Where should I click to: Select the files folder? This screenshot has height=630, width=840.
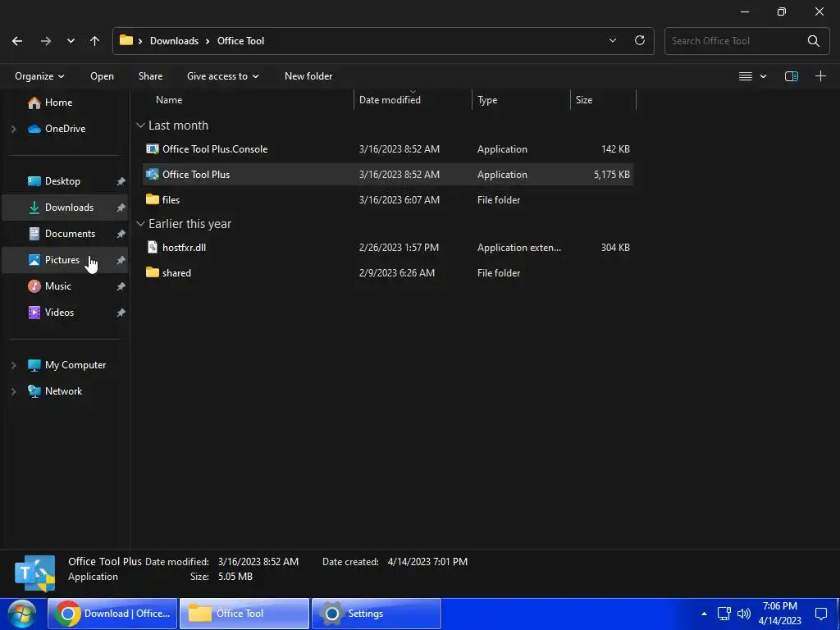pos(388,199)
